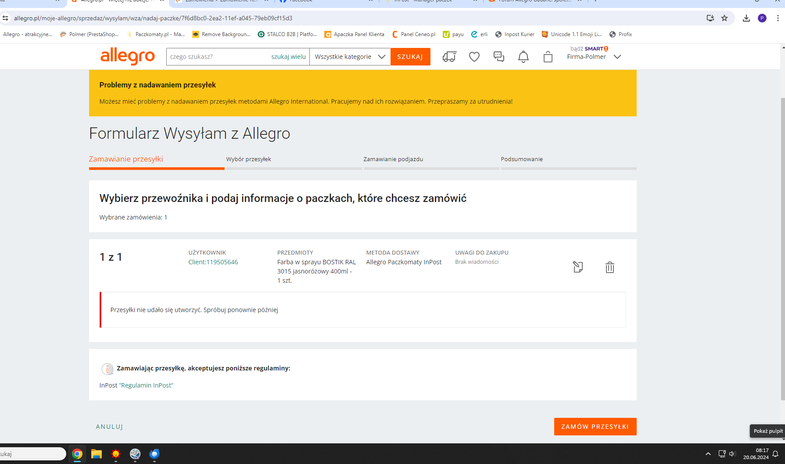Go to Podsumowanie step tab

coord(523,159)
